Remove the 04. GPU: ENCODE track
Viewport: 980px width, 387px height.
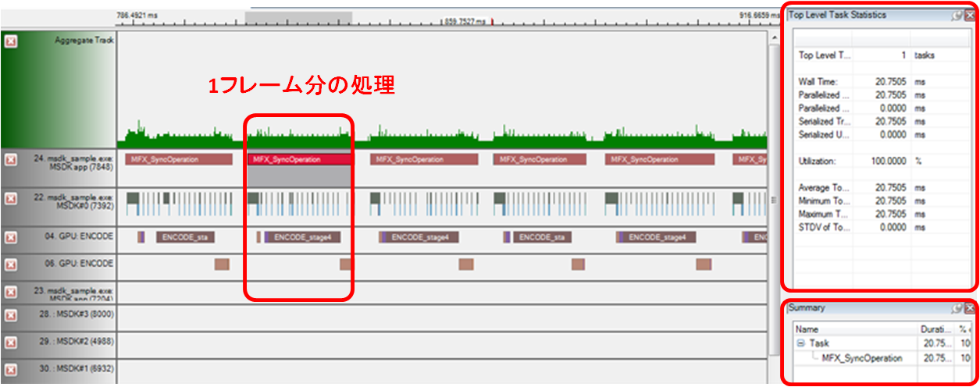point(11,237)
